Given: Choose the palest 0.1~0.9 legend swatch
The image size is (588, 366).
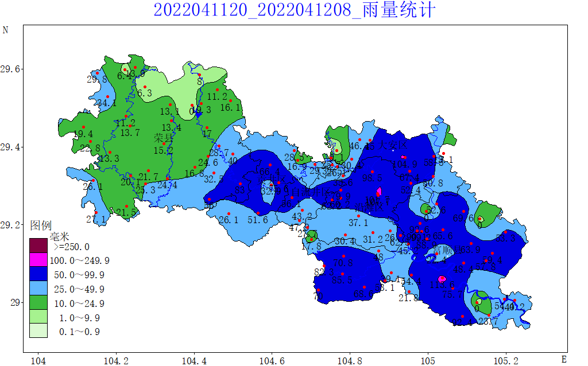Looking at the screenshot, I should pos(38,331).
